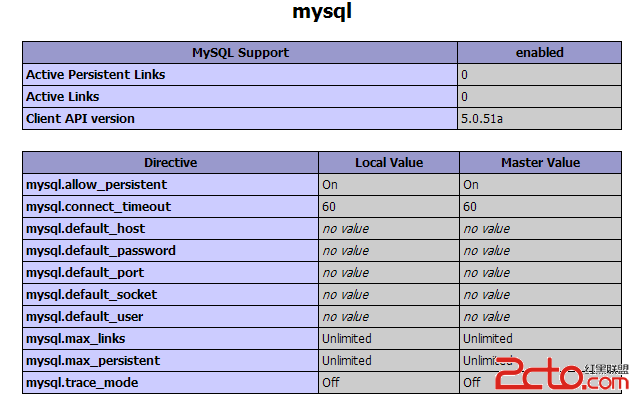Click the mysql section heading
Screen dimensions: 632x400
point(322,11)
